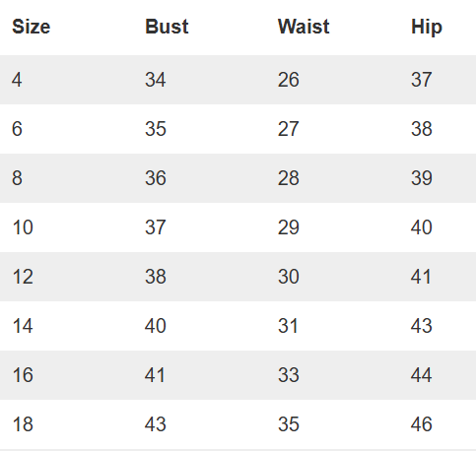
Task: Click waist value 30 in size 12 row
Action: [289, 277]
